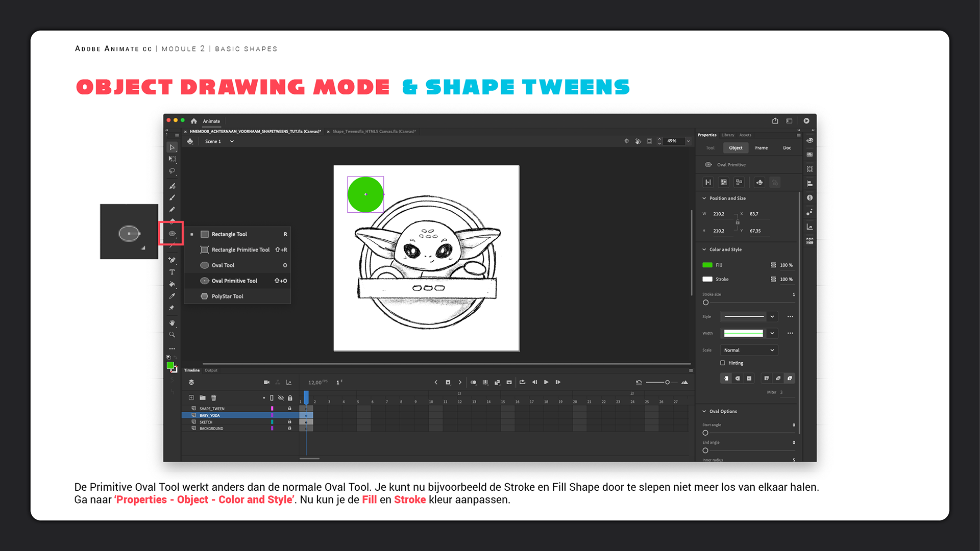This screenshot has height=551, width=980.
Task: Create a new layer folder
Action: pos(203,398)
